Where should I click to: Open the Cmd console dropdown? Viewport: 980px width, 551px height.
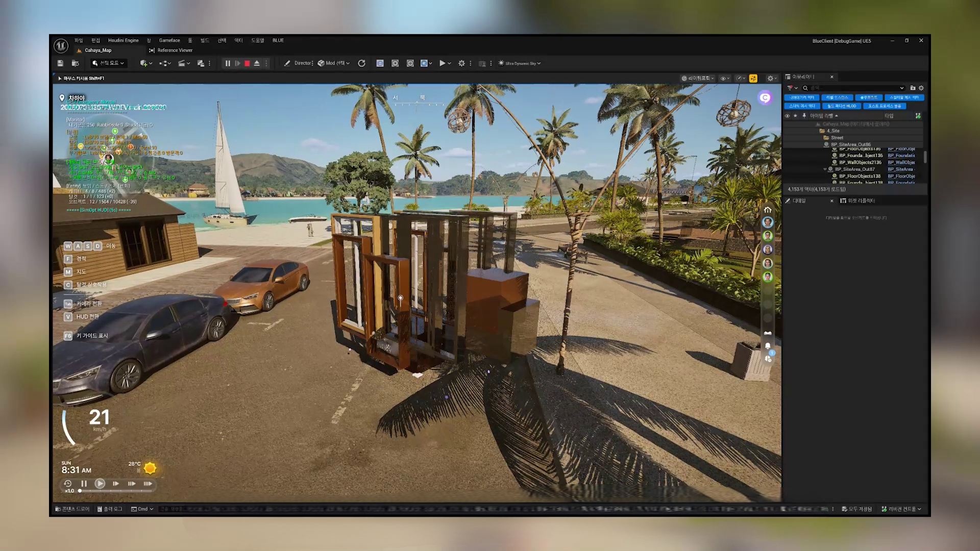142,509
